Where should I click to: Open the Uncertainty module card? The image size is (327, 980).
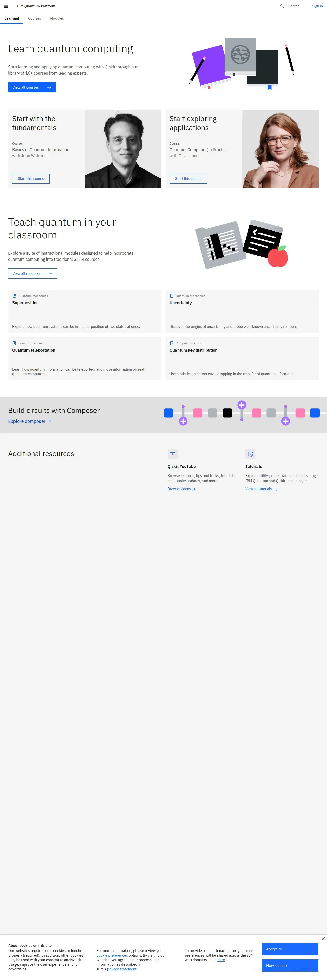pos(242,312)
